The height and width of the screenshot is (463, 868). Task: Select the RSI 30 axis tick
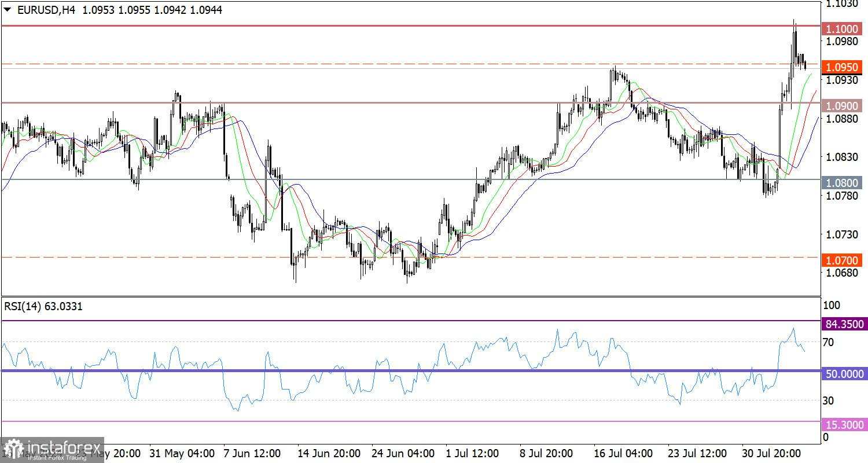828,400
